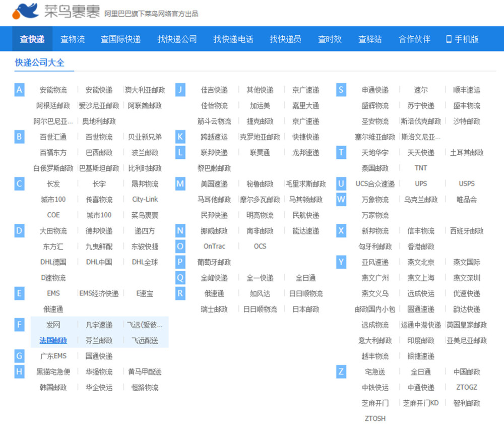504x431 pixels.
Task: Jump to letter G index badge
Action: click(x=19, y=356)
